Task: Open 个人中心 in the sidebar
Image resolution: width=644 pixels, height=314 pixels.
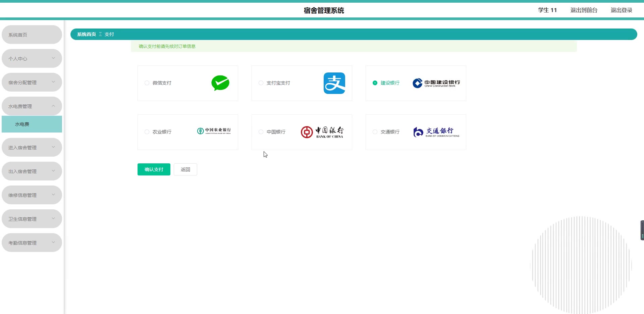Action: (32, 58)
